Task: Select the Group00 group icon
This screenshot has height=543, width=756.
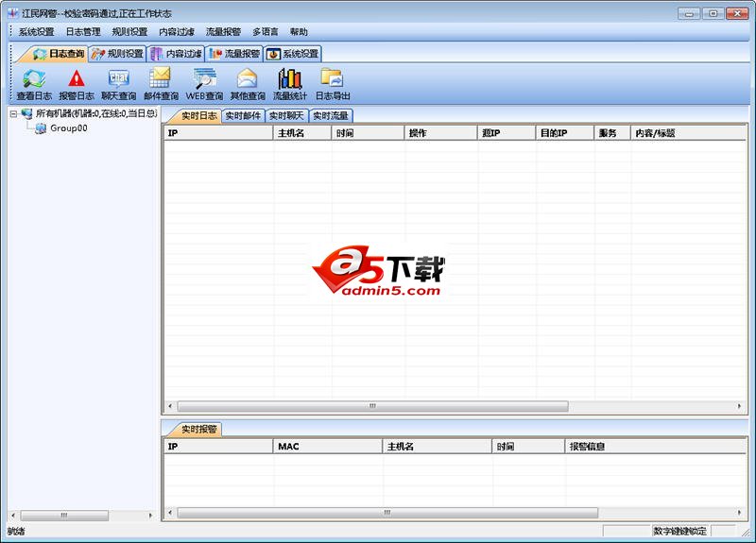Action: pyautogui.click(x=41, y=128)
